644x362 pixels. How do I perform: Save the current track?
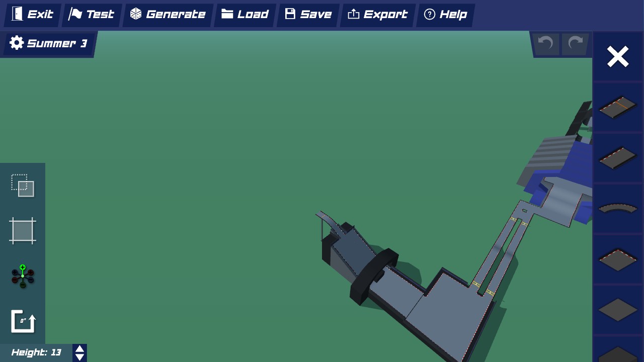[x=308, y=15]
